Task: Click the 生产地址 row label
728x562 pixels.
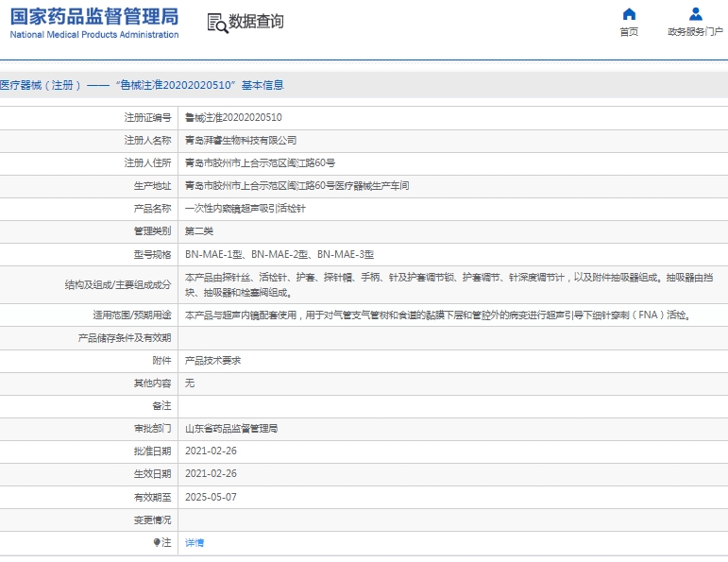Action: (x=152, y=186)
